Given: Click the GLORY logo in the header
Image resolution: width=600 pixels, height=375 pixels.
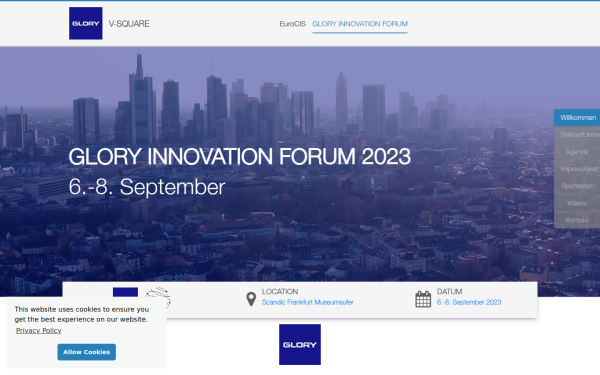Looking at the screenshot, I should (86, 23).
